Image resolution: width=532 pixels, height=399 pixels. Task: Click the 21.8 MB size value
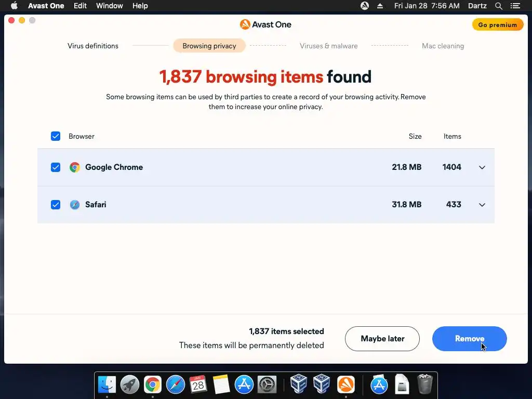point(406,167)
